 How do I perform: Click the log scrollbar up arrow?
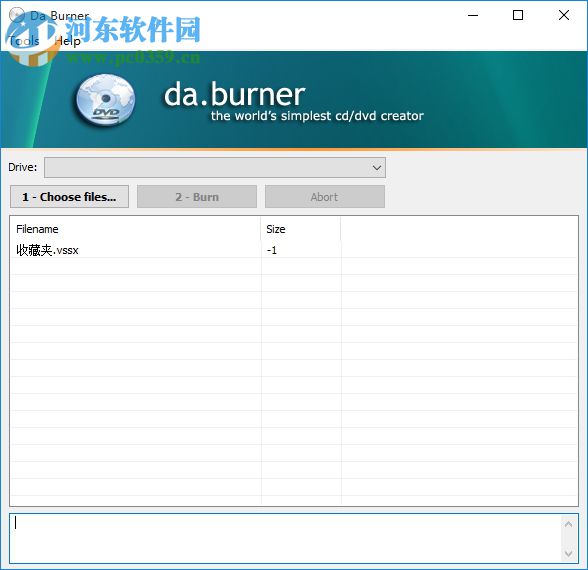[x=568, y=524]
